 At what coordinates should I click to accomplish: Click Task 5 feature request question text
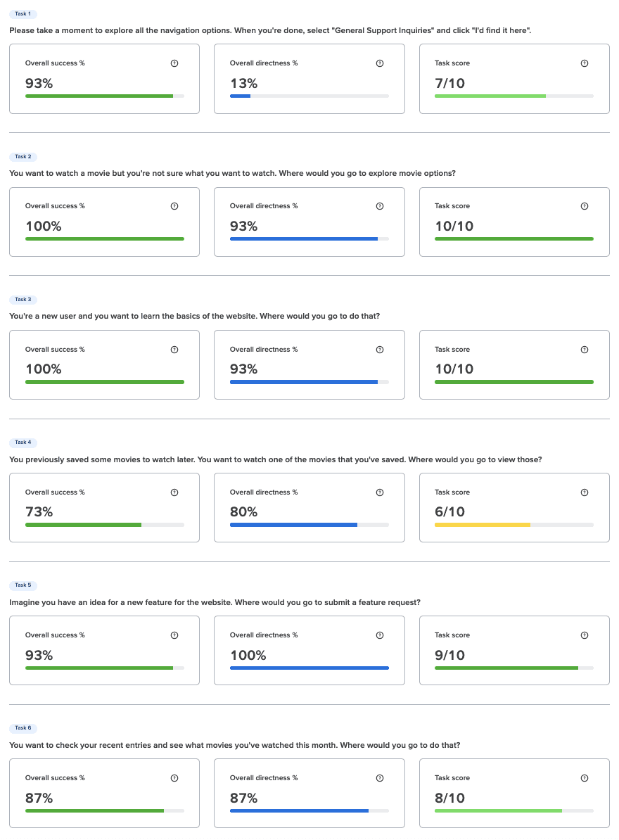click(x=215, y=602)
